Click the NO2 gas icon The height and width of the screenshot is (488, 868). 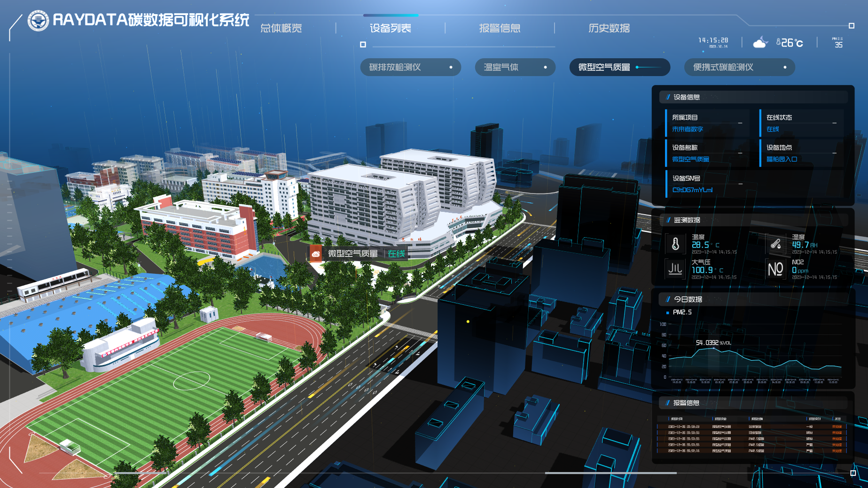(775, 269)
